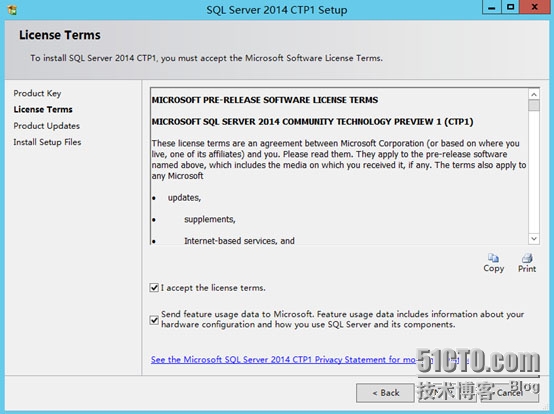The image size is (554, 414).
Task: Uncheck Send feature usage data to Microsoft
Action: click(x=154, y=320)
